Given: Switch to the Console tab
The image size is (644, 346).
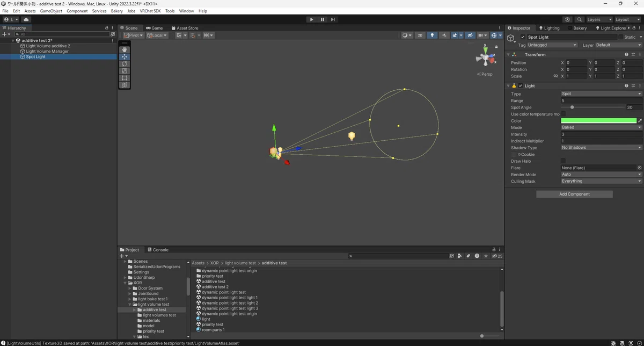Looking at the screenshot, I should pos(158,250).
